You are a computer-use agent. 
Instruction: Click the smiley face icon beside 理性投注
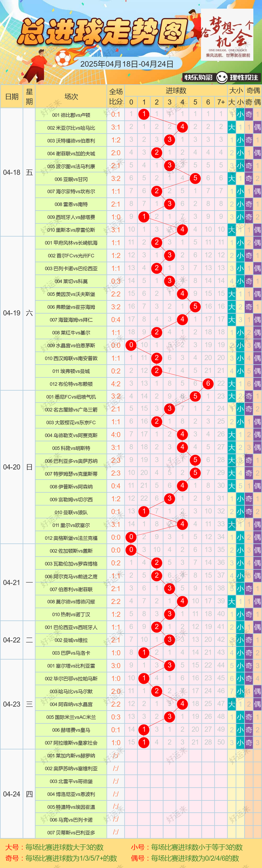pos(222,77)
